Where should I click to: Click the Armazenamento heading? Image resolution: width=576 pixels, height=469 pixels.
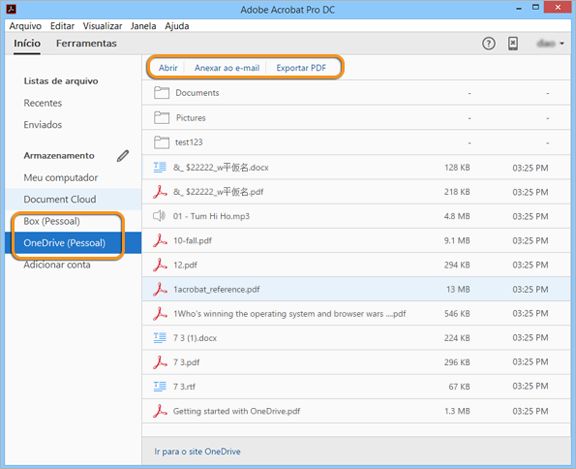[x=59, y=156]
